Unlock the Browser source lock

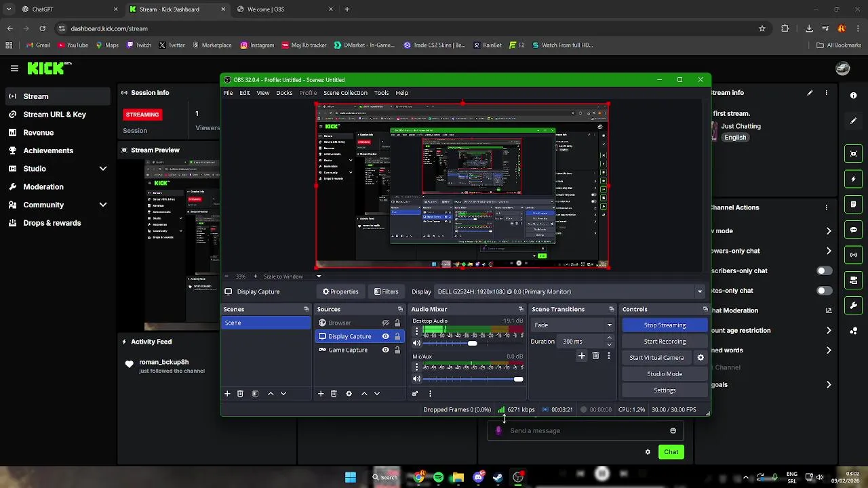click(397, 323)
